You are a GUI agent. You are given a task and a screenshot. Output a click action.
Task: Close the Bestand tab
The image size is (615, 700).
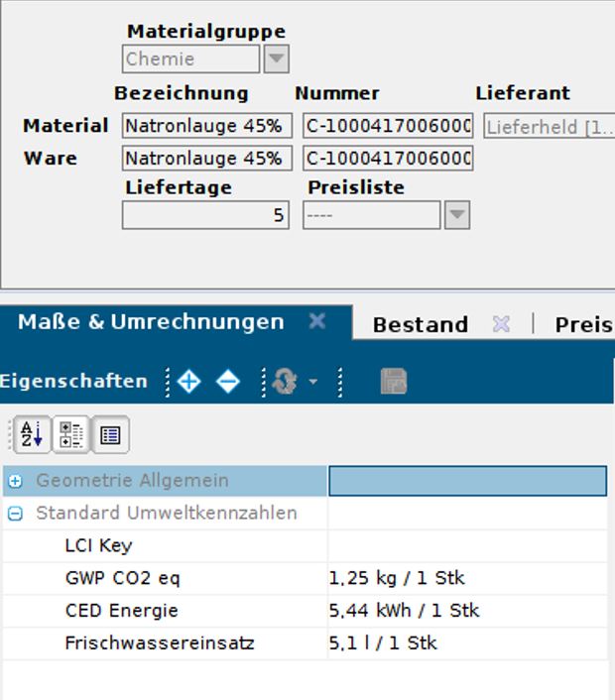(x=501, y=324)
